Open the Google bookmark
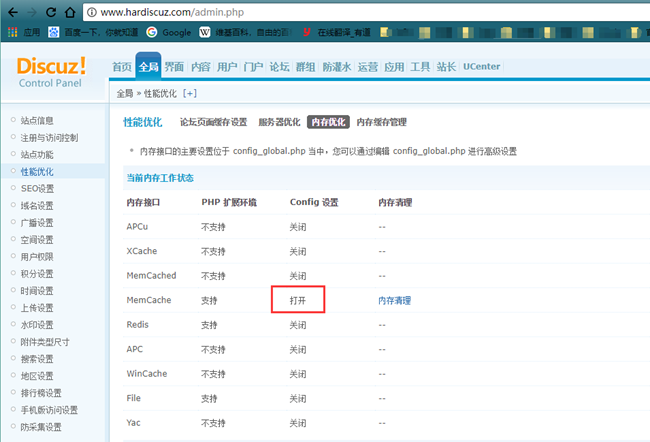 tap(169, 32)
